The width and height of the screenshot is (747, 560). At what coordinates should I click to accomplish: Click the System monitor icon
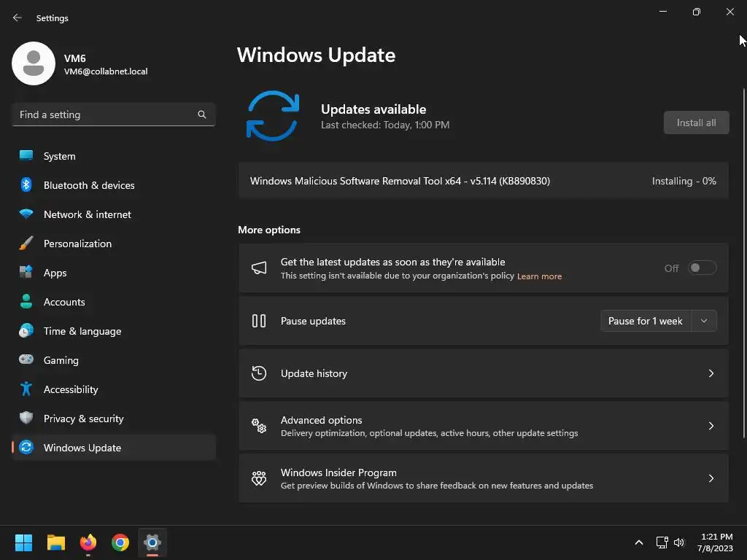pos(26,156)
